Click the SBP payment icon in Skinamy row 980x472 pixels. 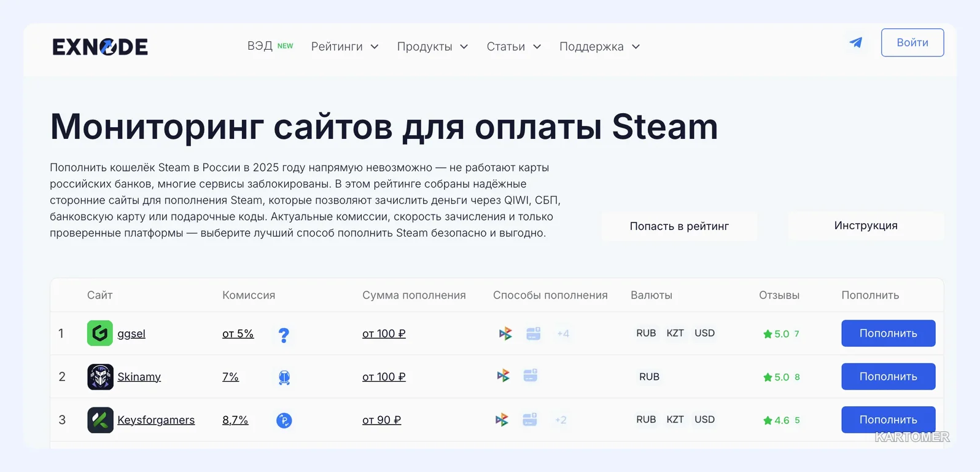(503, 376)
